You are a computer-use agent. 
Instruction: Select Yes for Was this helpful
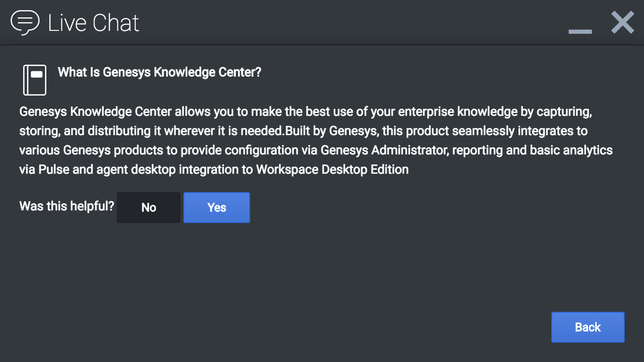pos(217,208)
